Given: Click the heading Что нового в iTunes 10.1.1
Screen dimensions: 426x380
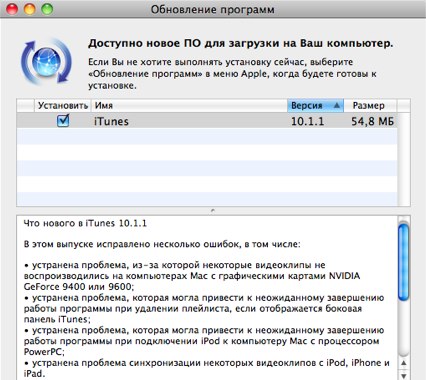Looking at the screenshot, I should click(85, 223).
